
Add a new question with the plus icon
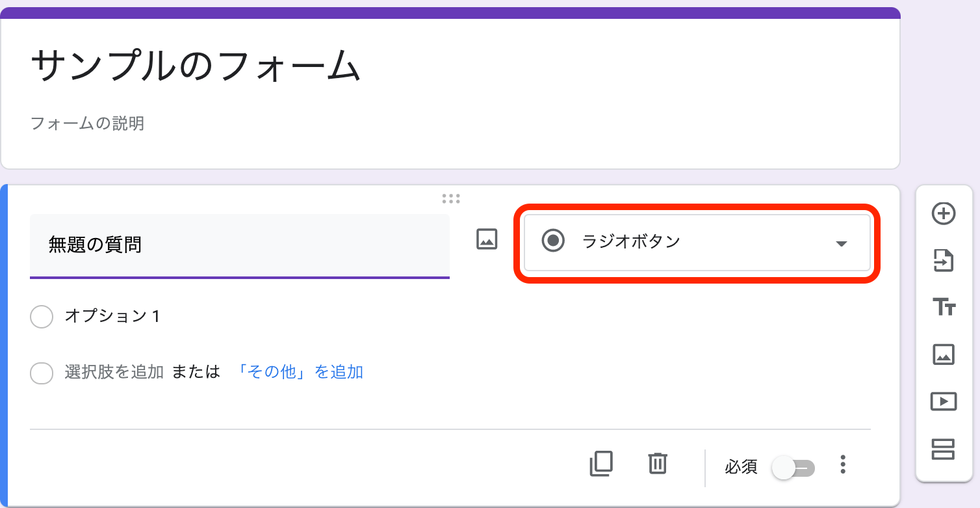(944, 213)
